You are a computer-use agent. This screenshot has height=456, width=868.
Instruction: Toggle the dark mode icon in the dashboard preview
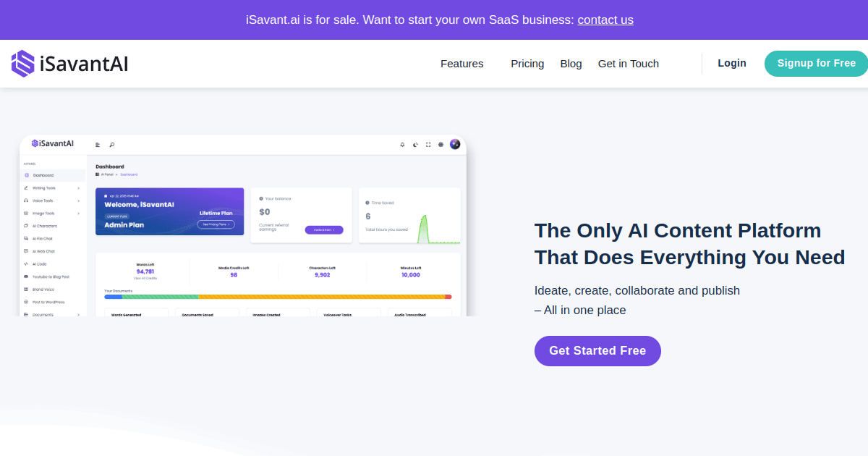pos(415,145)
